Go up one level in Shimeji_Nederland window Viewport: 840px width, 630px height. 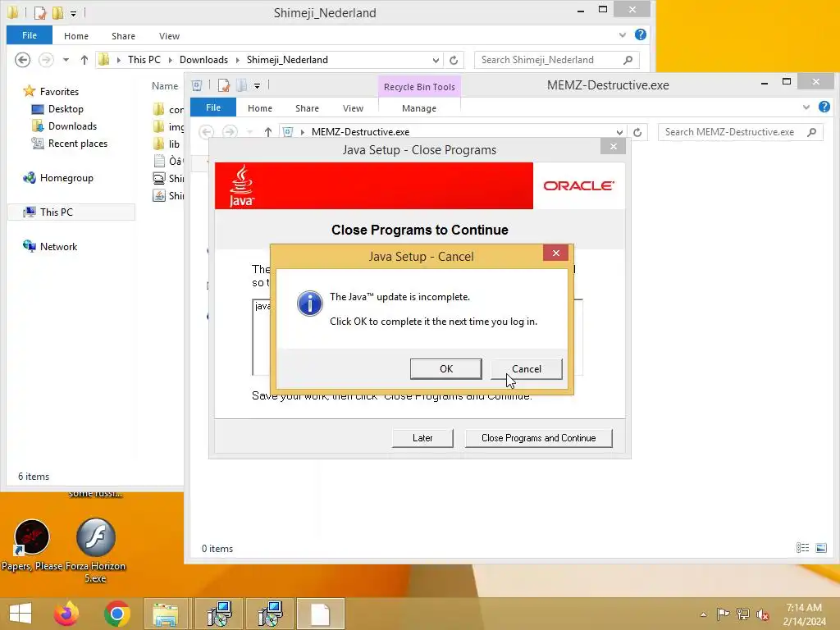(84, 60)
